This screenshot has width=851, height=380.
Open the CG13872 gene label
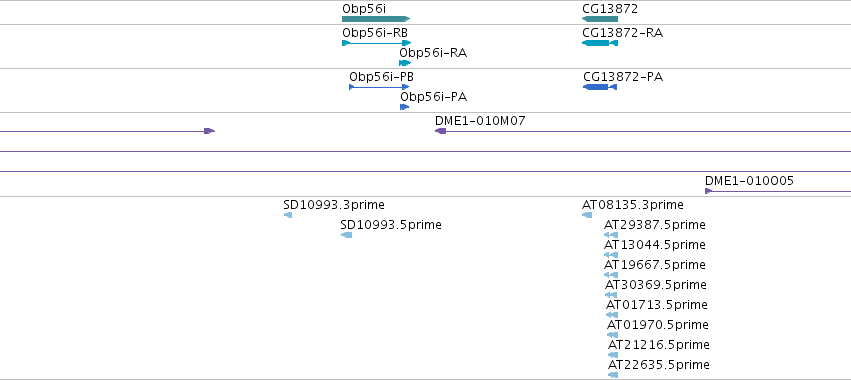point(610,9)
